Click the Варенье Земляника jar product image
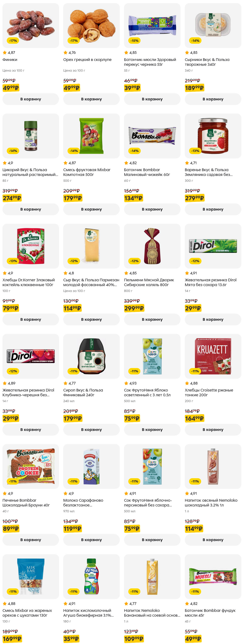Viewport: 242px width, 644px height. click(x=213, y=136)
